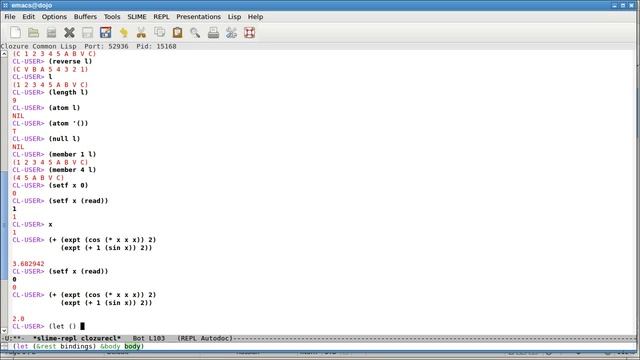Click the Bot L103 position indicator
The width and height of the screenshot is (640, 360).
coord(149,338)
